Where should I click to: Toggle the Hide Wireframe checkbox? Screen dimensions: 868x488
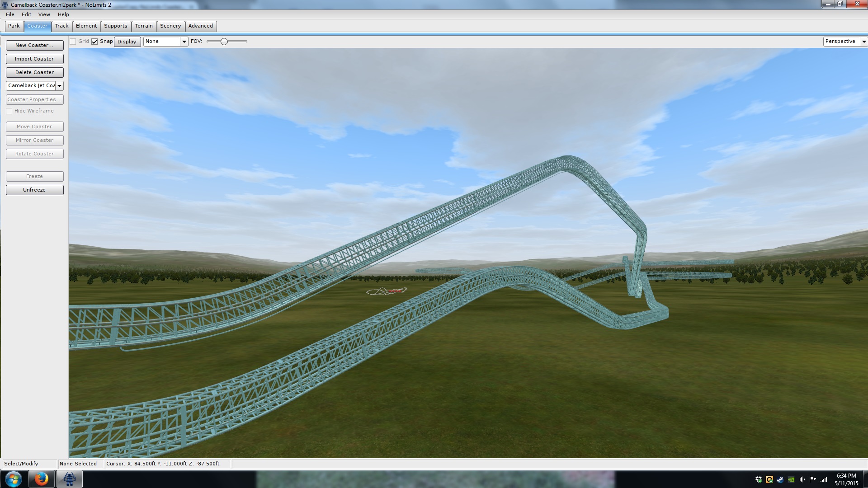(x=9, y=111)
